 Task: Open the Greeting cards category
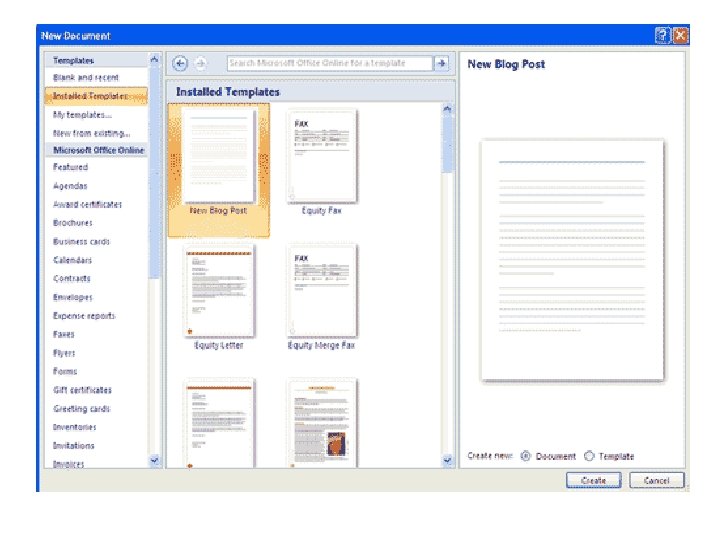tap(82, 408)
